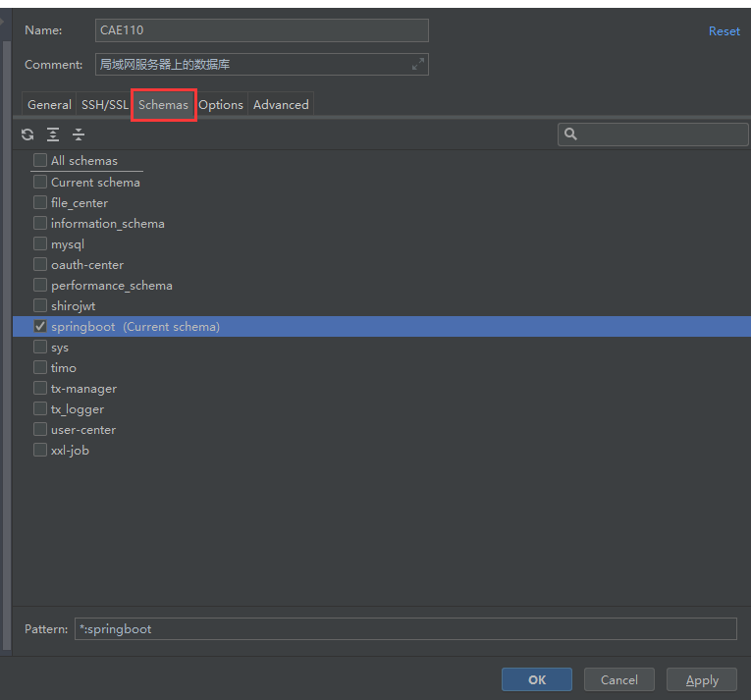Focus the Name input field
The height and width of the screenshot is (700, 751).
click(262, 30)
